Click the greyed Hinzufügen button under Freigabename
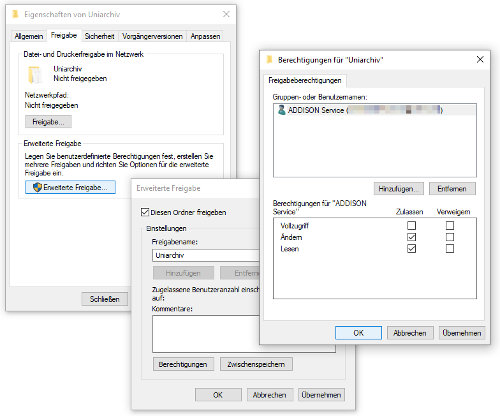The height and width of the screenshot is (416, 500). [183, 273]
